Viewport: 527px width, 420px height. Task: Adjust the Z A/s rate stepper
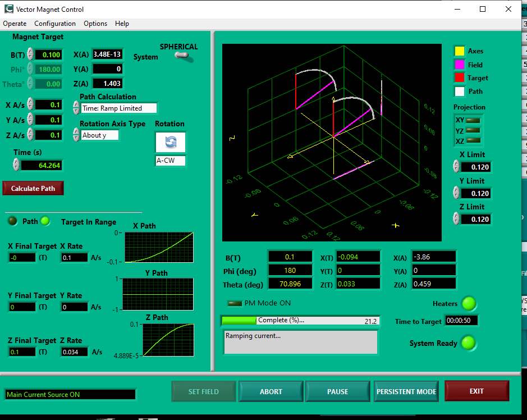tap(30, 135)
